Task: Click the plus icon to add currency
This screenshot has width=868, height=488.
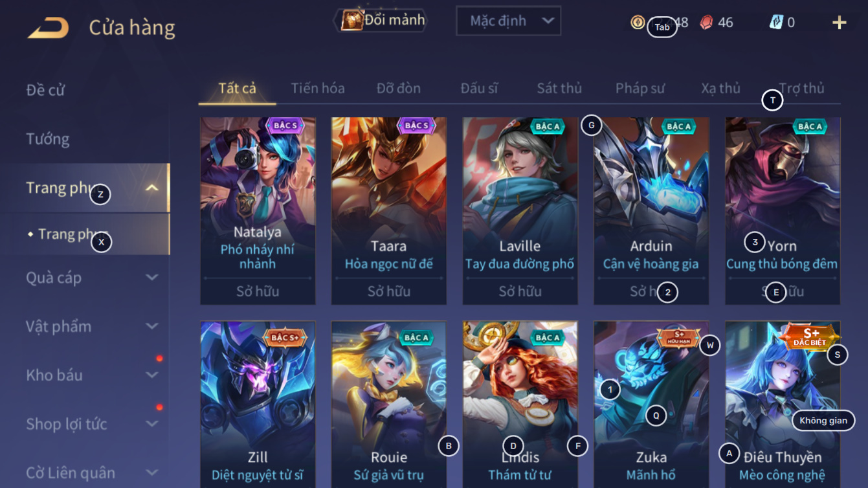Action: 840,23
